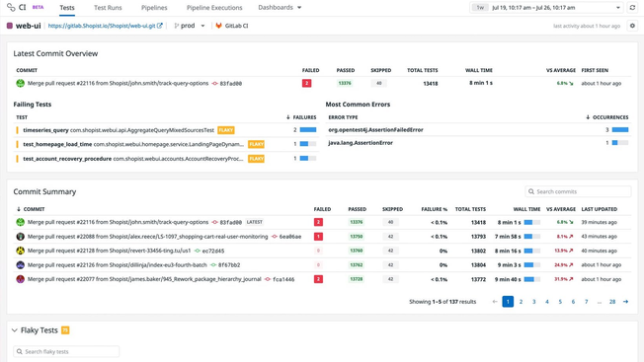The image size is (644, 362).
Task: Click branch icon next to prod
Action: pyautogui.click(x=176, y=26)
